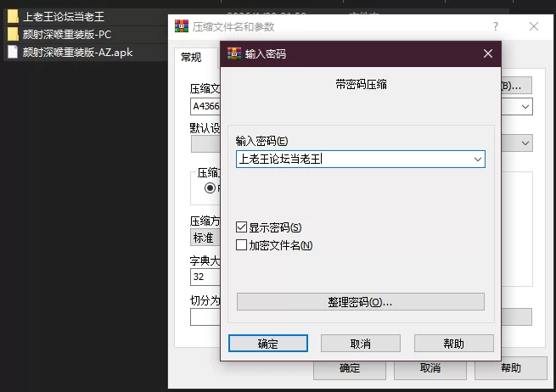
Task: Open the dictionary size field showing 32
Action: click(205, 277)
